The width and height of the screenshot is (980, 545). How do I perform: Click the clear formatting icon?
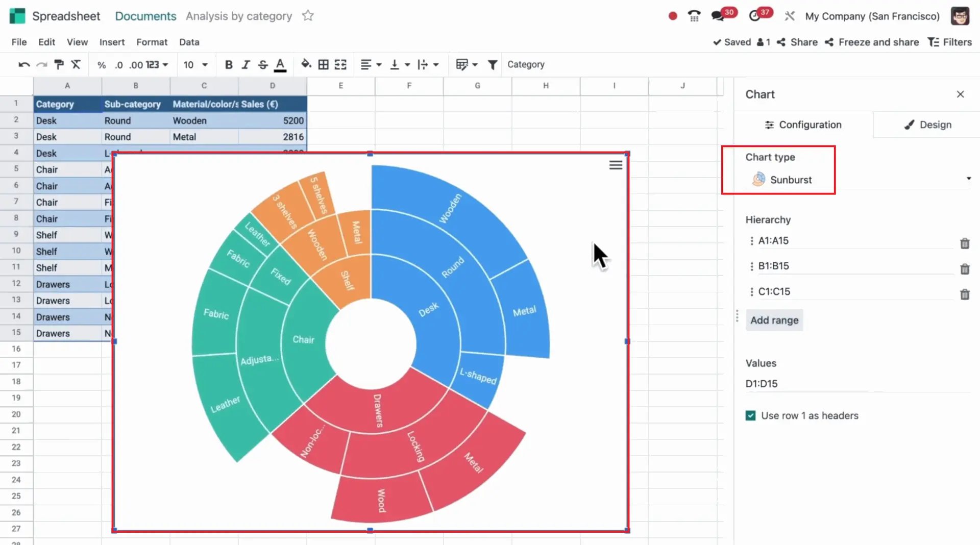click(x=76, y=65)
